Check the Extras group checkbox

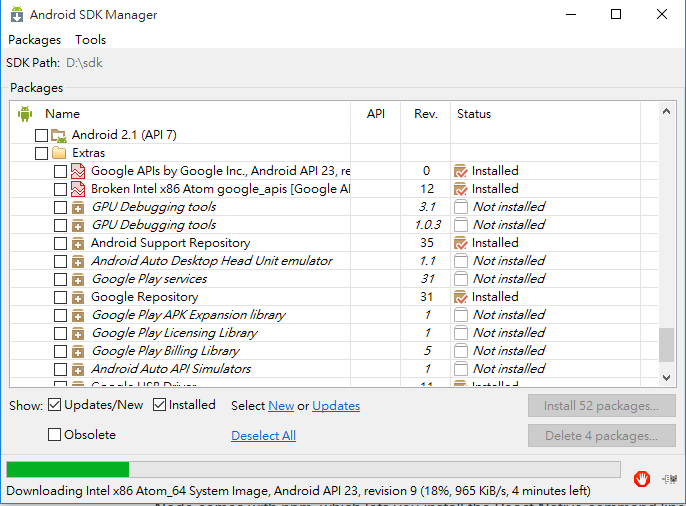click(x=41, y=153)
